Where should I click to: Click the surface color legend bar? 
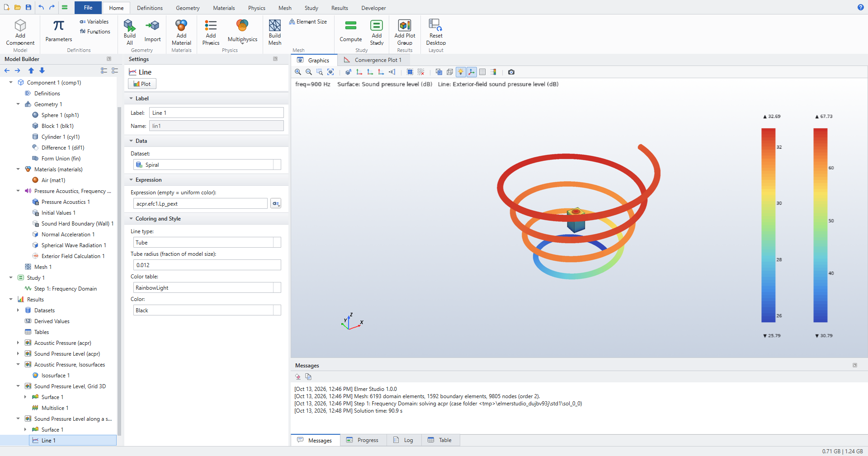768,225
